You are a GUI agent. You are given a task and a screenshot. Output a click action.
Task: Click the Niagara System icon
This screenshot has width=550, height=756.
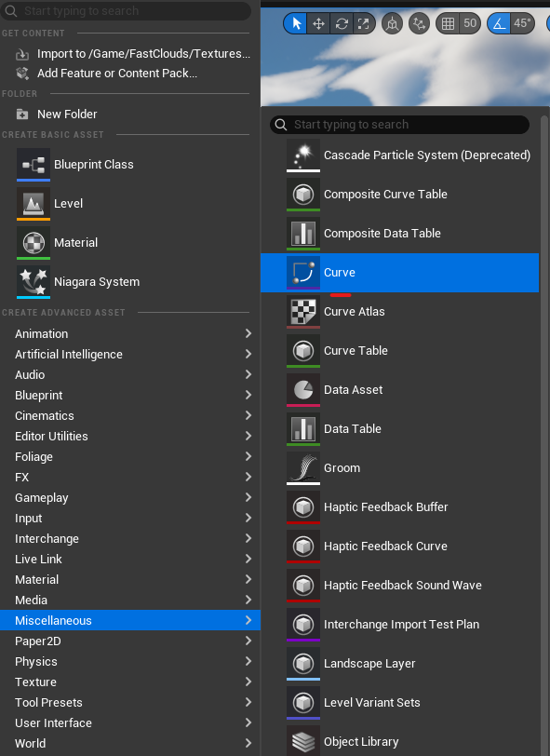tap(34, 281)
